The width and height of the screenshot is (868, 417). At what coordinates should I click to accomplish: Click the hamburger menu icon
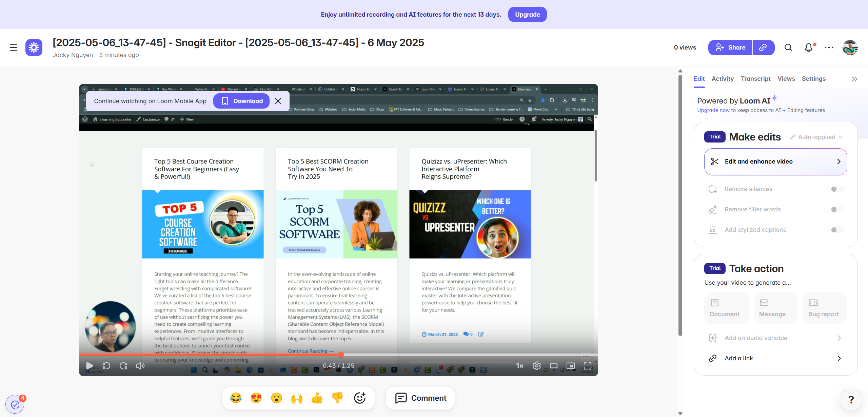pos(14,48)
